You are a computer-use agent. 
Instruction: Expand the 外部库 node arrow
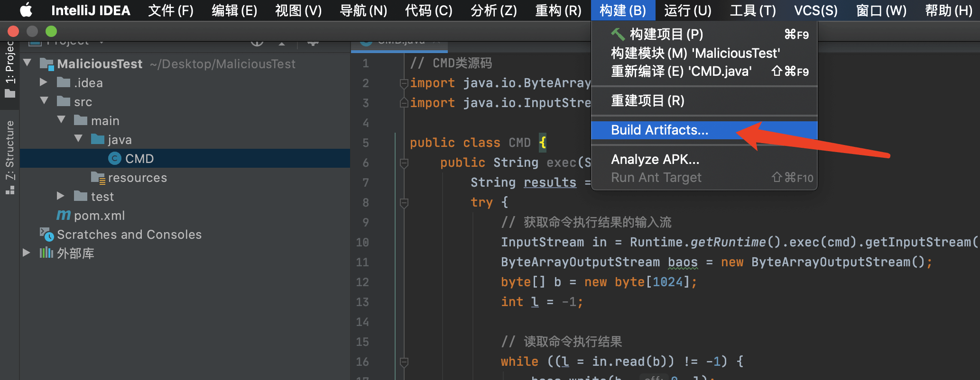[x=27, y=253]
